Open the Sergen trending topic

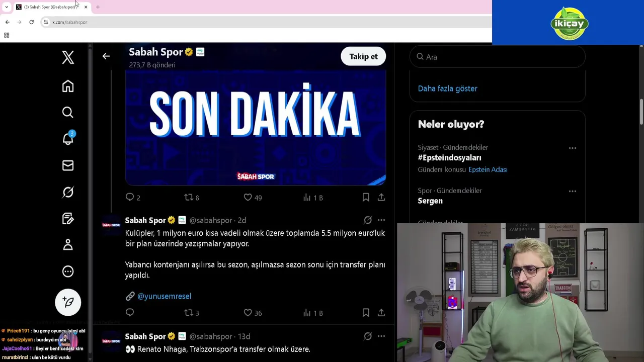(430, 201)
